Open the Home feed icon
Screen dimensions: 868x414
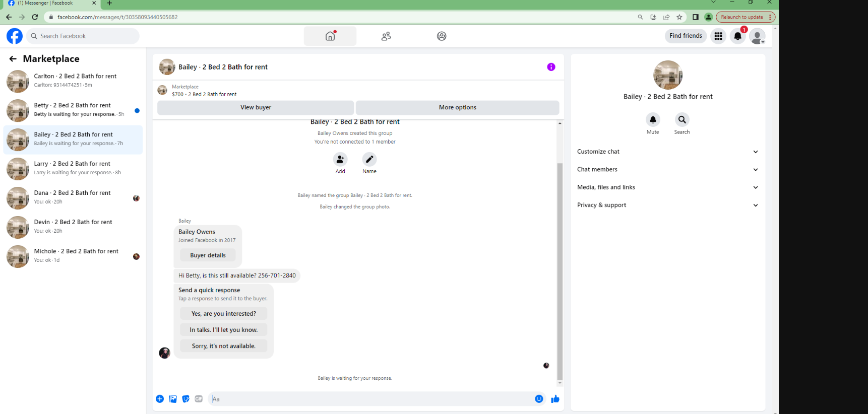[x=330, y=36]
